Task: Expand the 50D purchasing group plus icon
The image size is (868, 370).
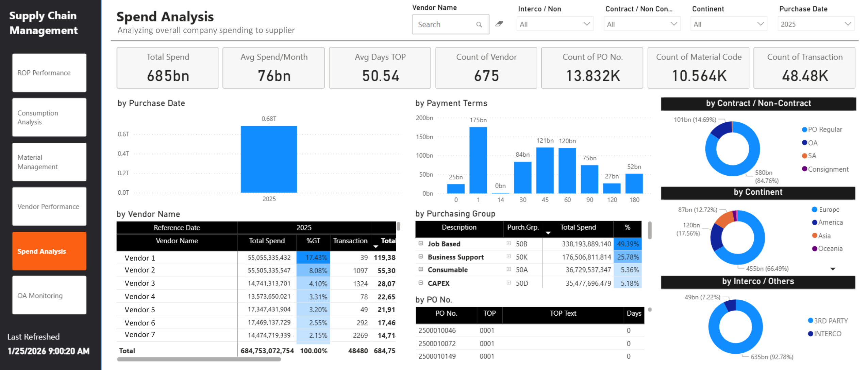Action: [x=509, y=283]
